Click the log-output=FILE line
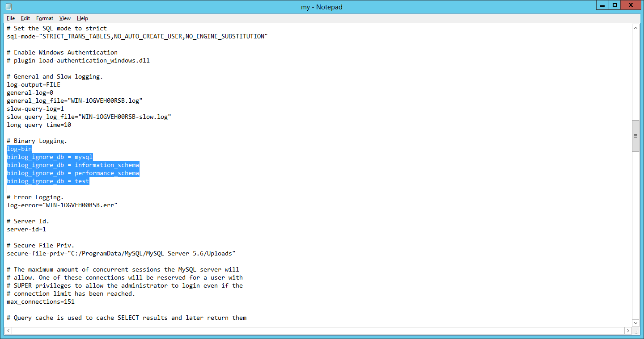This screenshot has height=339, width=644. [34, 84]
